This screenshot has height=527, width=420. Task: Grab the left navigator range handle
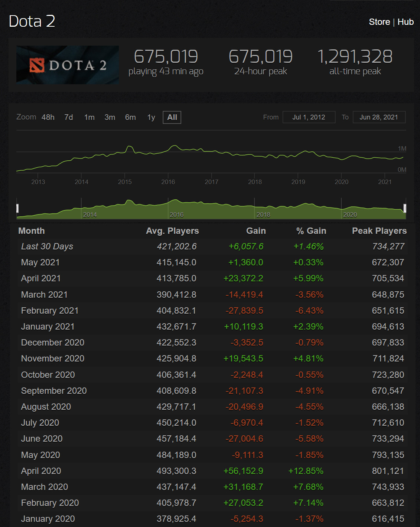[17, 208]
